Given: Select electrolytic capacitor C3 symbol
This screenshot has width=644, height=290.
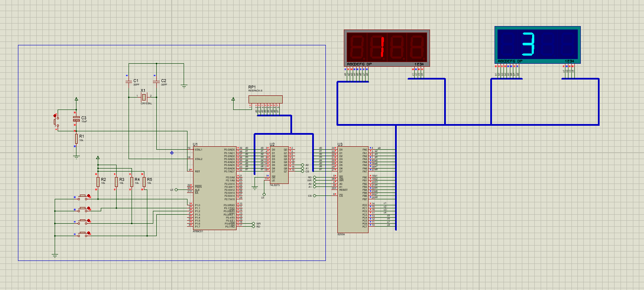Looking at the screenshot, I should 76,119.
